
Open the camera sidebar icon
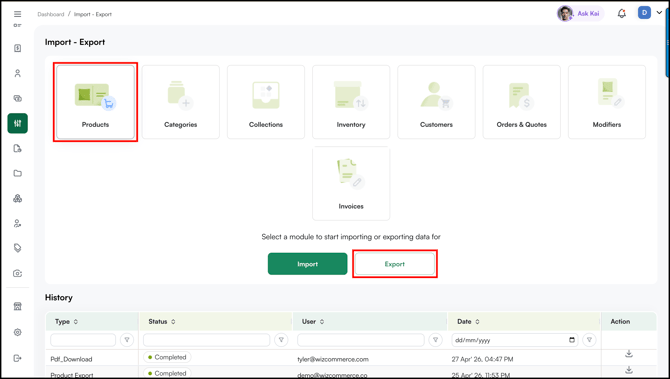coord(18,273)
